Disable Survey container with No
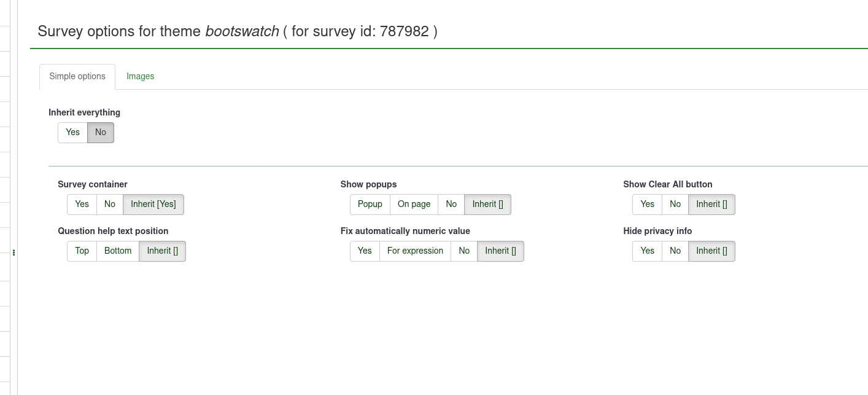The height and width of the screenshot is (395, 868). pos(110,204)
